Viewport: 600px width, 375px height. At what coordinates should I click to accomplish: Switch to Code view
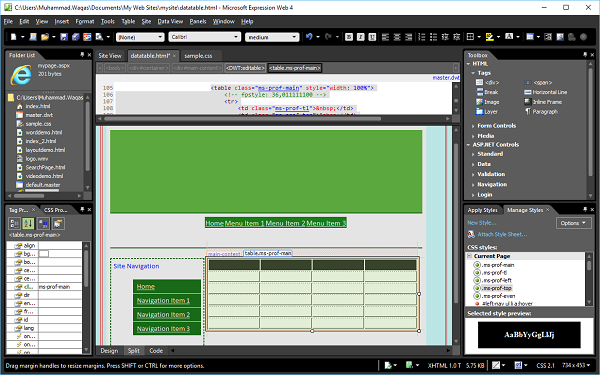point(156,351)
